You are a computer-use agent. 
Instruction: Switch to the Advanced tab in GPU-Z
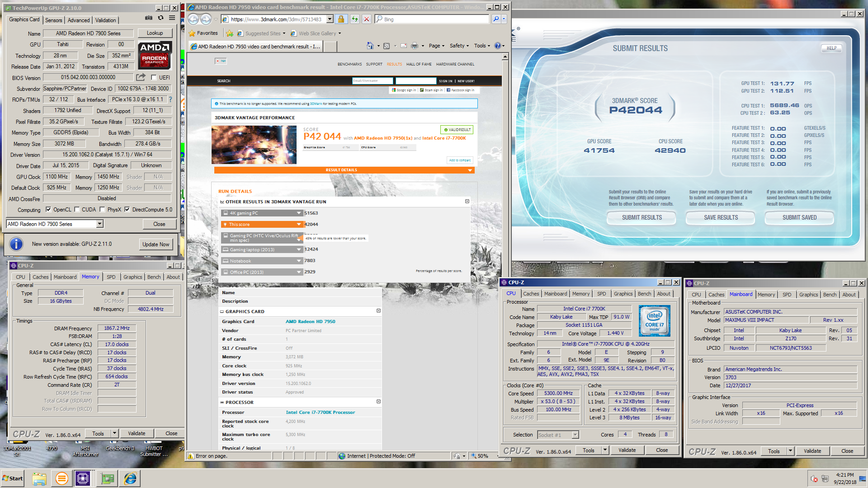(x=79, y=20)
